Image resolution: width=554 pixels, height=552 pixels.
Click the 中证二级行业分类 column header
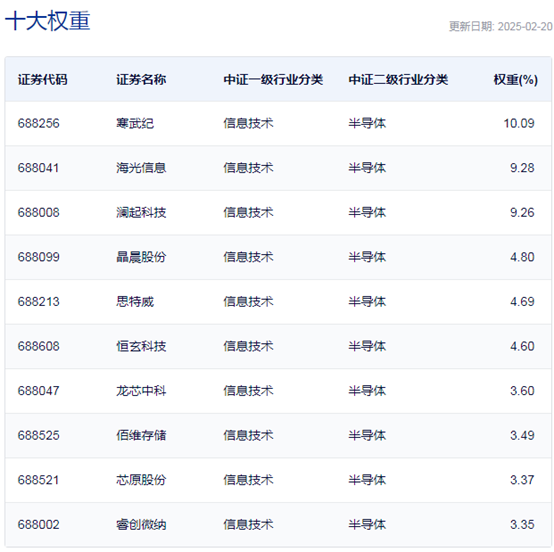[x=398, y=80]
